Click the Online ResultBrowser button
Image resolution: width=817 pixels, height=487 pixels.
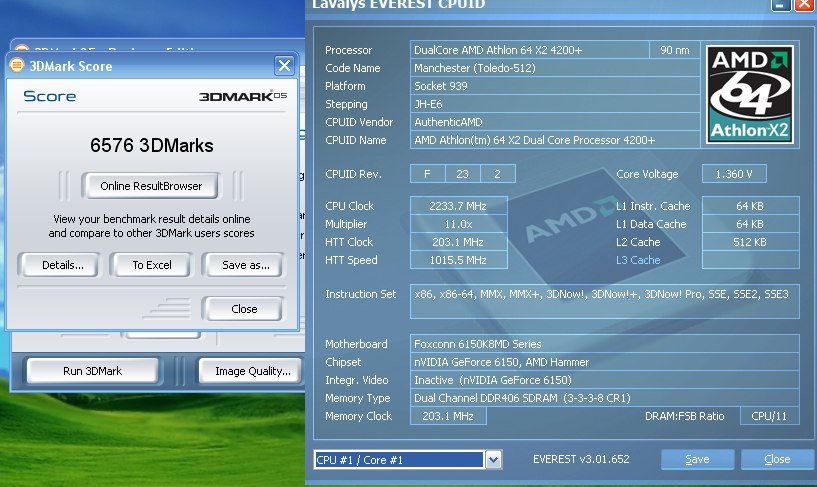pyautogui.click(x=151, y=186)
